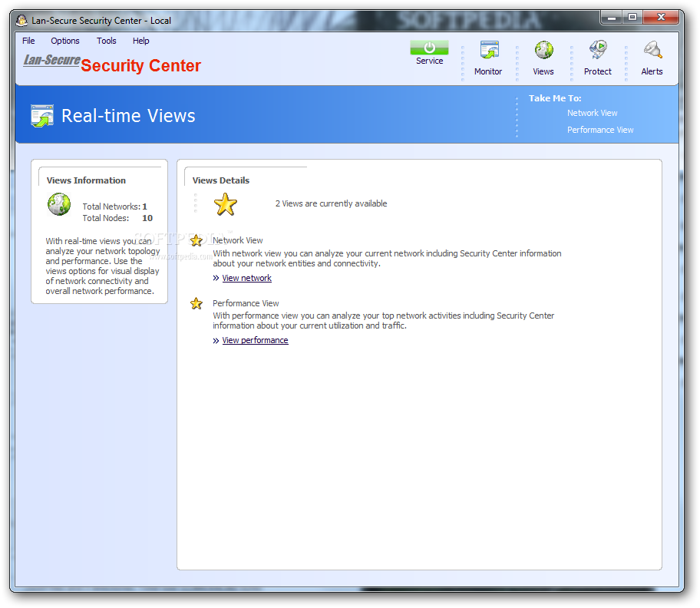Open the Views globe icon
This screenshot has height=608, width=700.
543,50
